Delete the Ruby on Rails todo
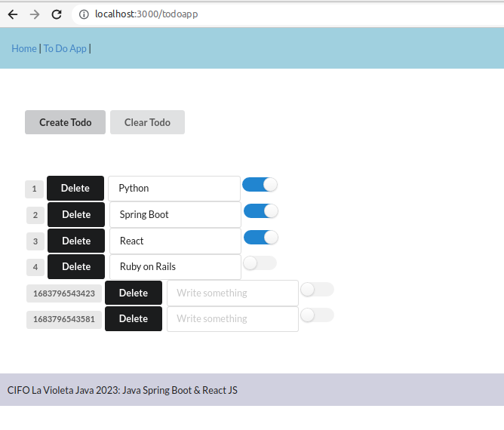Viewport: 504px width, 430px height. tap(76, 267)
